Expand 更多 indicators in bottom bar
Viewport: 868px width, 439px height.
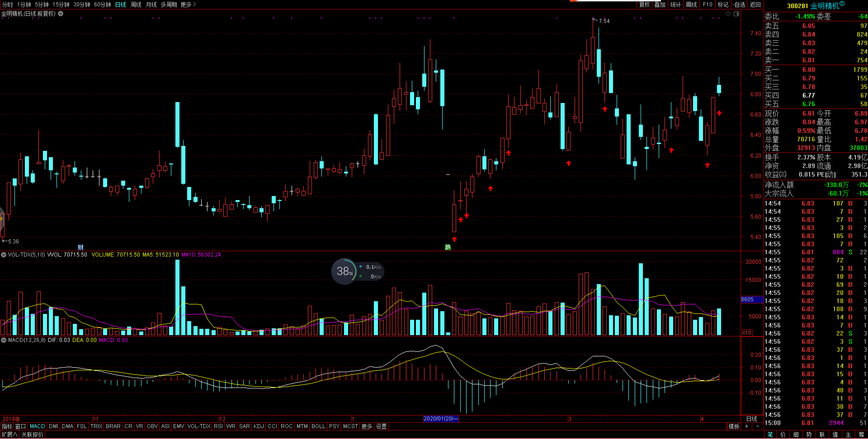tap(367, 426)
